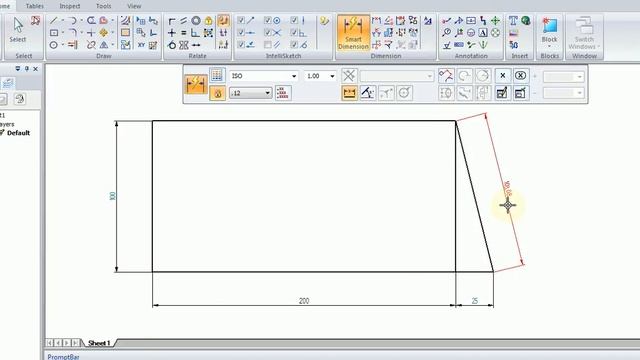Choose the Concentric relationship icon
This screenshot has height=360, width=640.
196,20
